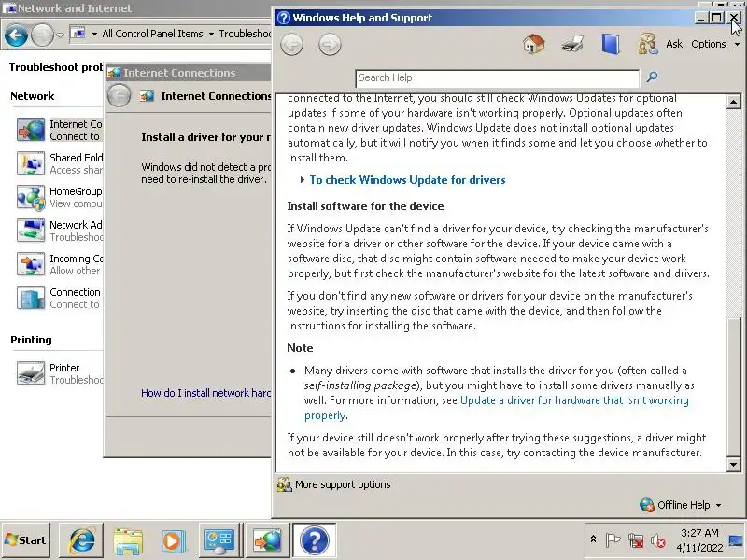Click Help and Support taskbar button

tap(315, 540)
